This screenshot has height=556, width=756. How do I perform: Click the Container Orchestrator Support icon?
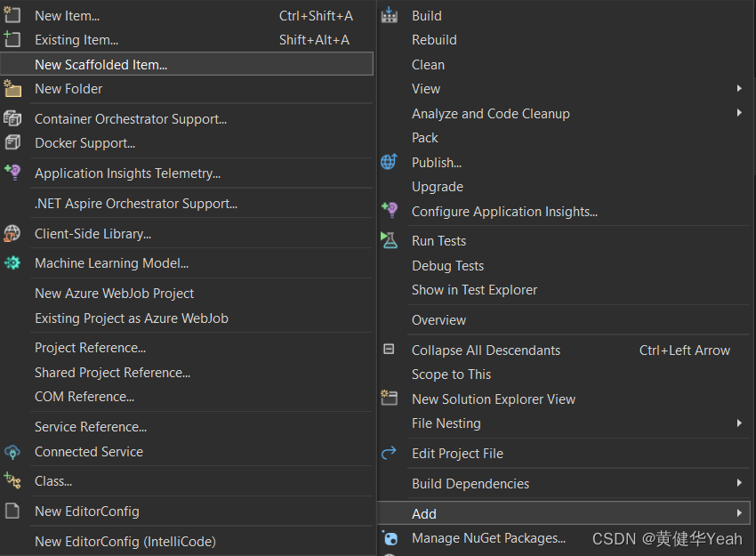pyautogui.click(x=12, y=118)
